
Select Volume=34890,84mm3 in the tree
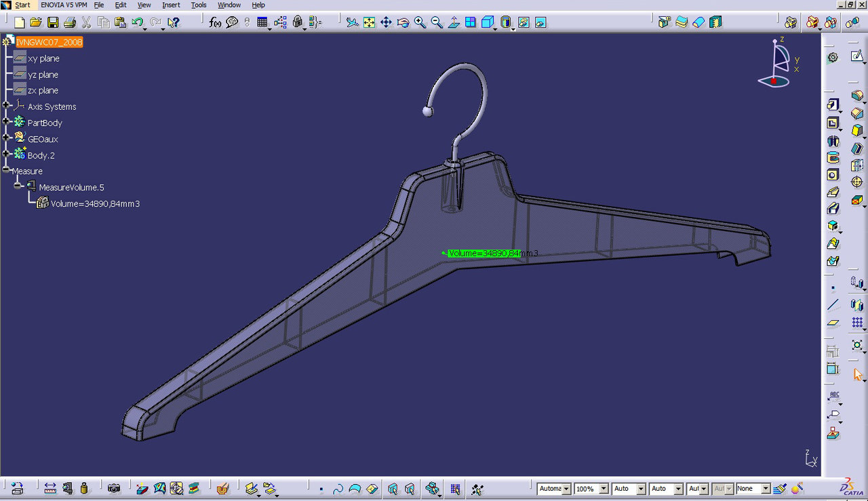(x=95, y=203)
